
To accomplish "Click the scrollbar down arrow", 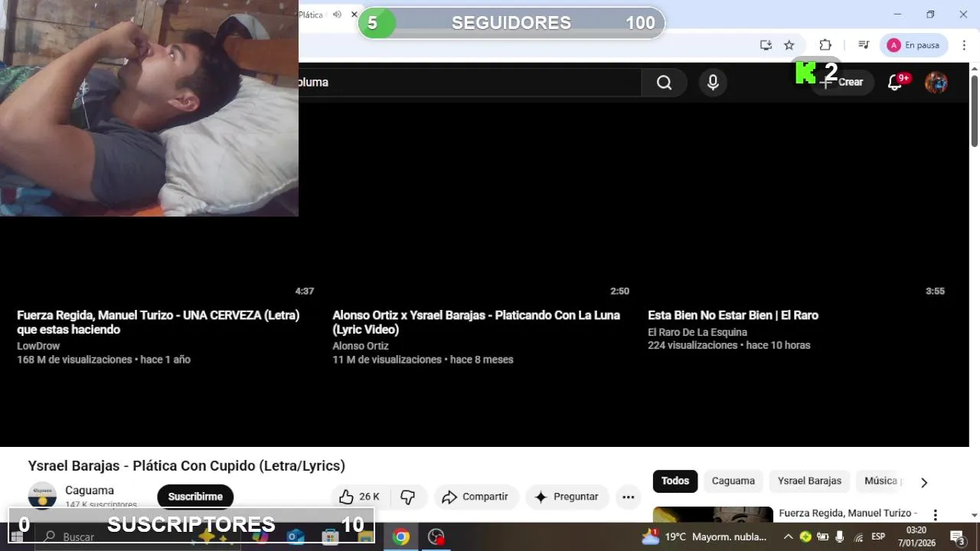I will pyautogui.click(x=975, y=515).
